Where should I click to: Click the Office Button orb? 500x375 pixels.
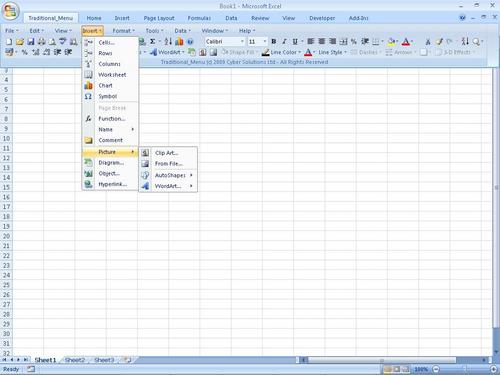[11, 11]
